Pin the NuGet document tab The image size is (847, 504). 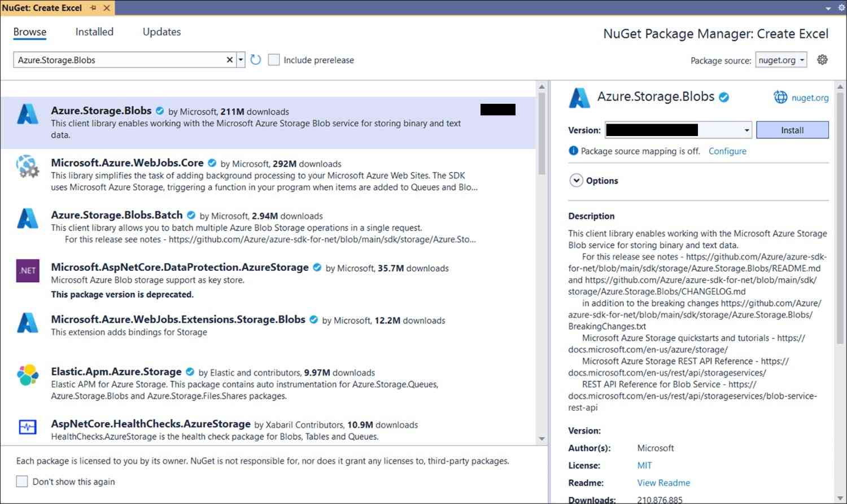(93, 8)
